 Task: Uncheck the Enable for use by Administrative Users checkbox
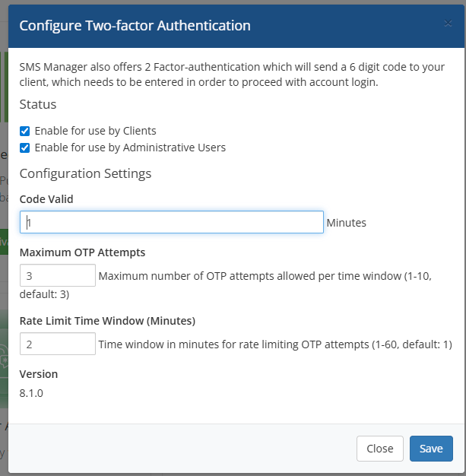click(24, 148)
